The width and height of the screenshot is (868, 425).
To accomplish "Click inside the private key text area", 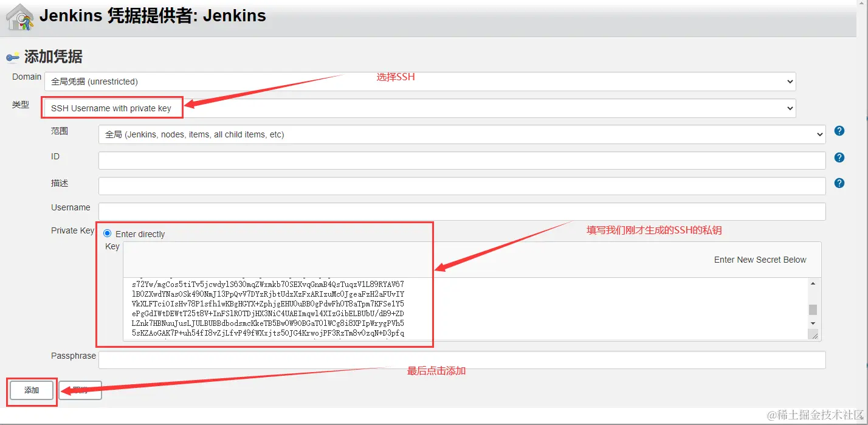I will pos(466,309).
